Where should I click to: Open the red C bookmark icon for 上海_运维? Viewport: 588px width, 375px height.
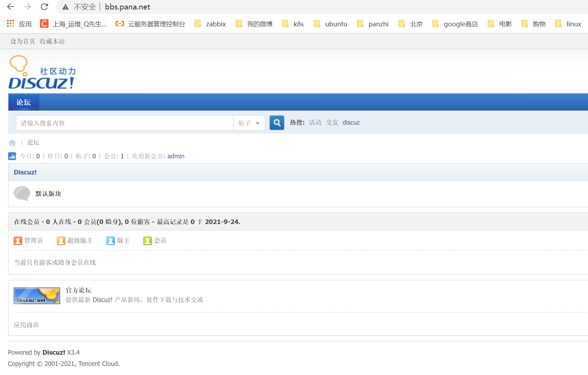(x=44, y=24)
